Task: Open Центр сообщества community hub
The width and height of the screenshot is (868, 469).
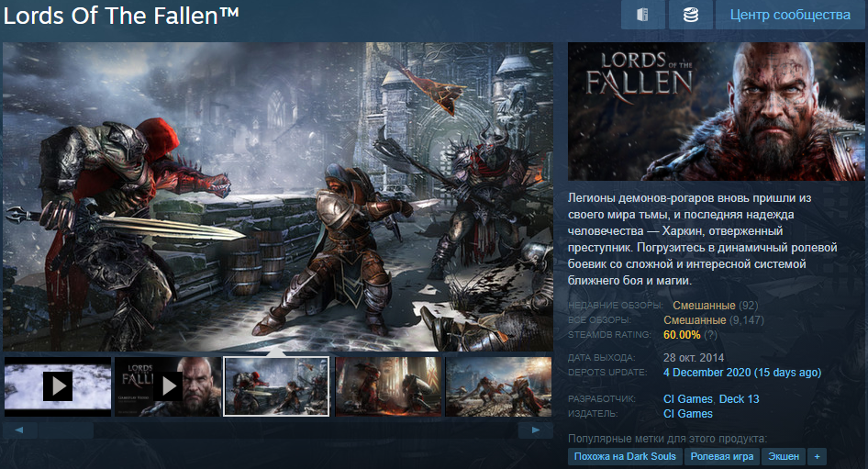Action: [x=790, y=15]
